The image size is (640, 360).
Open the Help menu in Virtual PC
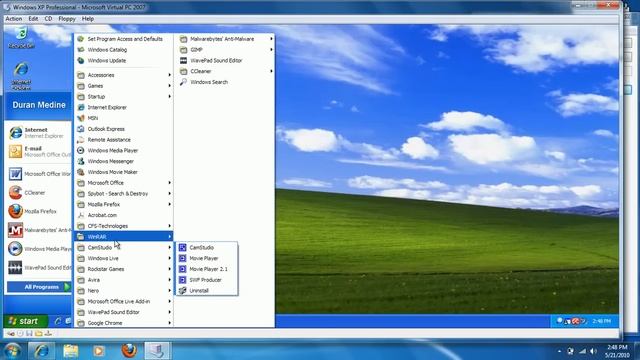point(88,19)
